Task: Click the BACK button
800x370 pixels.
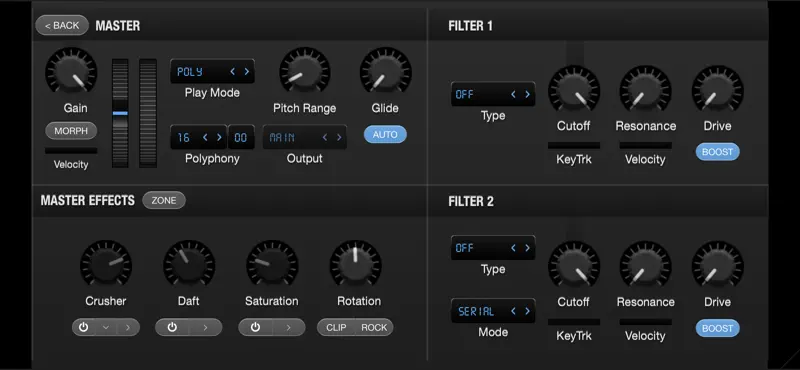Action: coord(62,26)
